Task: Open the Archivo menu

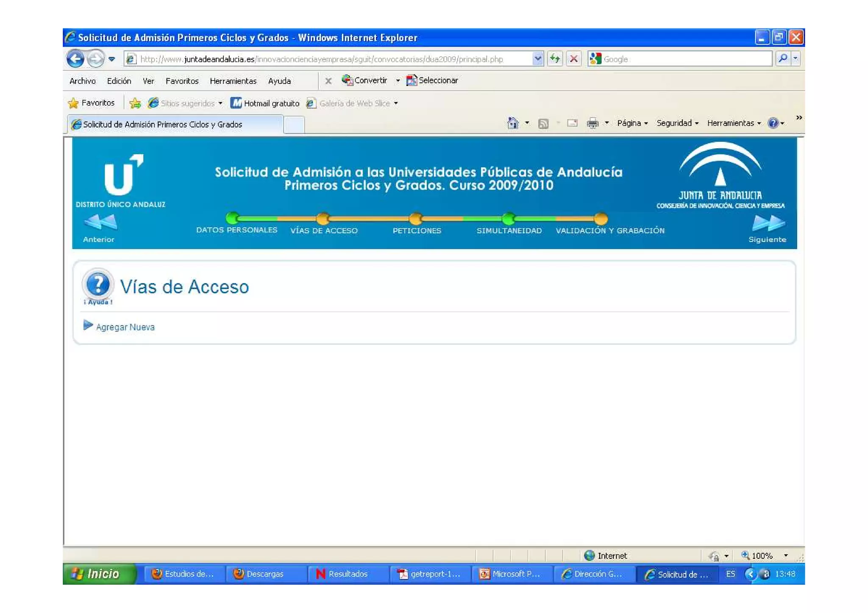Action: (x=82, y=81)
